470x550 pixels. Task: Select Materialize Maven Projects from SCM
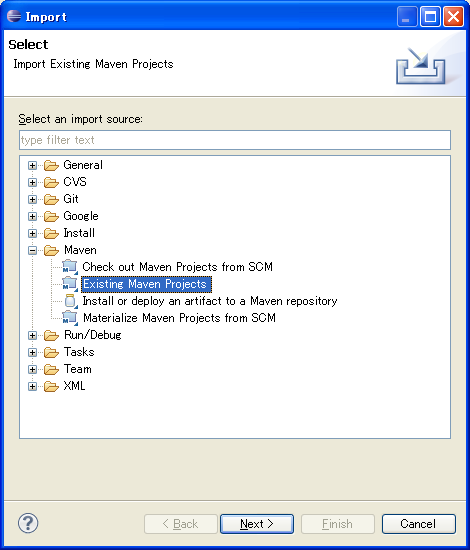[x=179, y=318]
